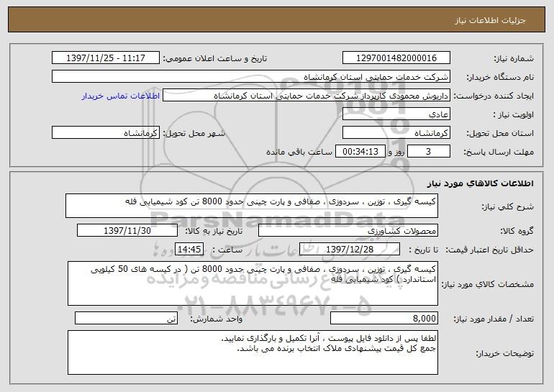Click the label اولویت نیاز
This screenshot has width=554, height=392.
[x=514, y=114]
